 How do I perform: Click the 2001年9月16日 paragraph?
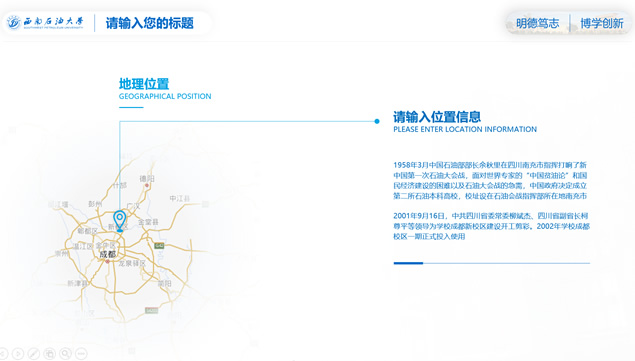coord(491,226)
